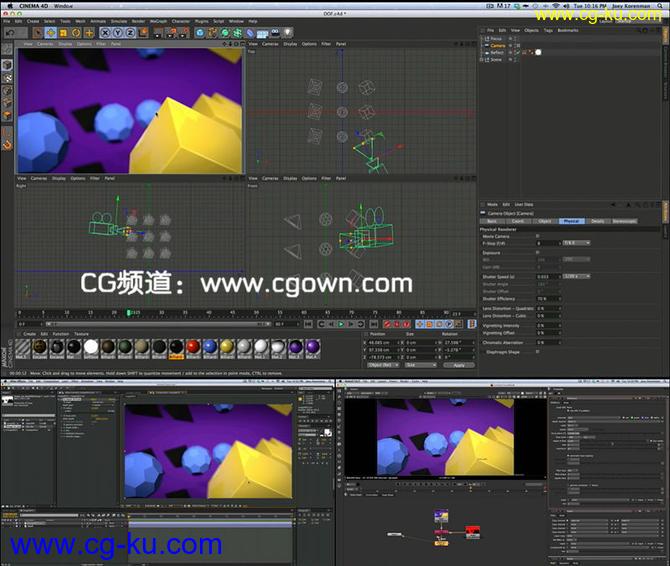670x566 pixels.
Task: Open the Window menu in macOS menu bar
Action: [63, 6]
